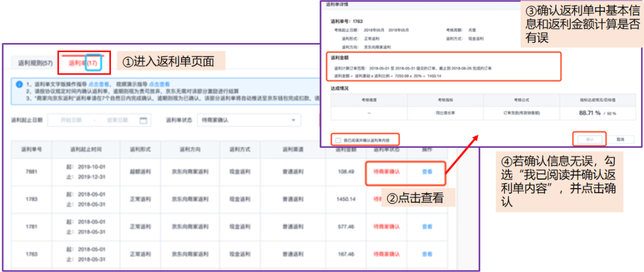This screenshot has height=272, width=644.
Task: Click the 返利方向 column header
Action: pyautogui.click(x=190, y=149)
